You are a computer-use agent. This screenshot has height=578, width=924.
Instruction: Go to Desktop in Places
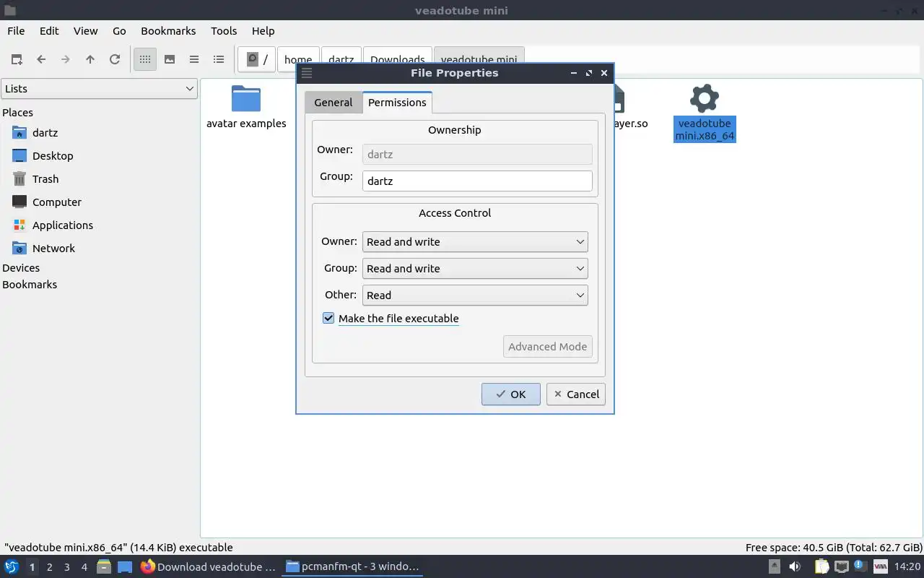pos(53,156)
